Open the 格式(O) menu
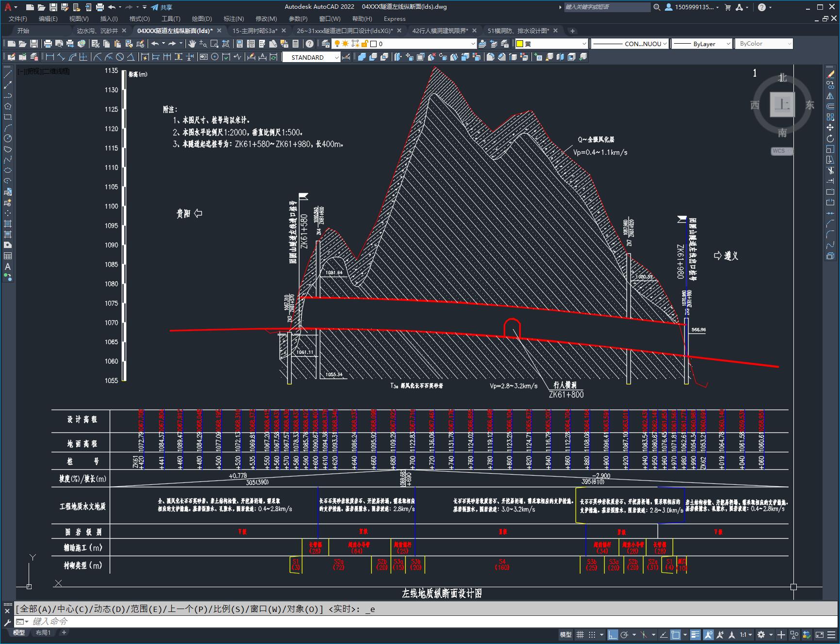Screen dimensions: 840x644 pos(139,18)
